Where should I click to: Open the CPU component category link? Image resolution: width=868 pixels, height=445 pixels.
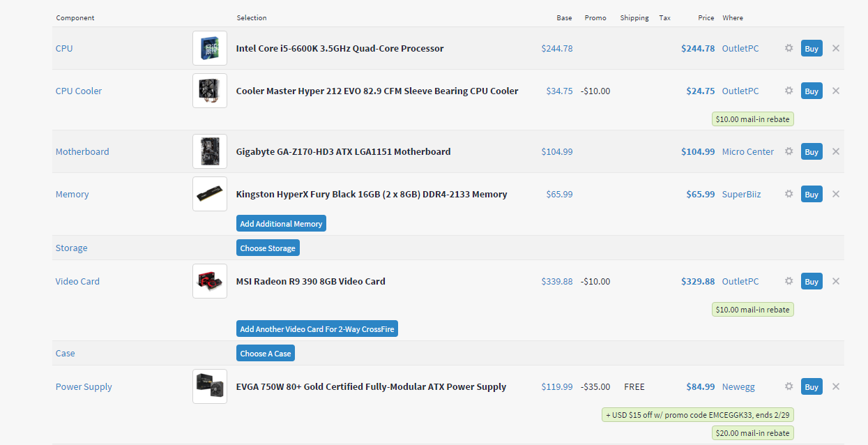pyautogui.click(x=64, y=48)
